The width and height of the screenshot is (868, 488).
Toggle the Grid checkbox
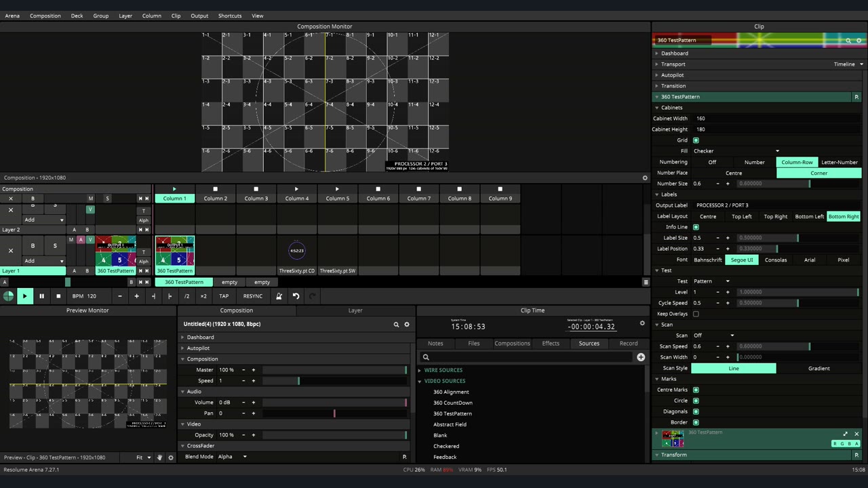696,140
